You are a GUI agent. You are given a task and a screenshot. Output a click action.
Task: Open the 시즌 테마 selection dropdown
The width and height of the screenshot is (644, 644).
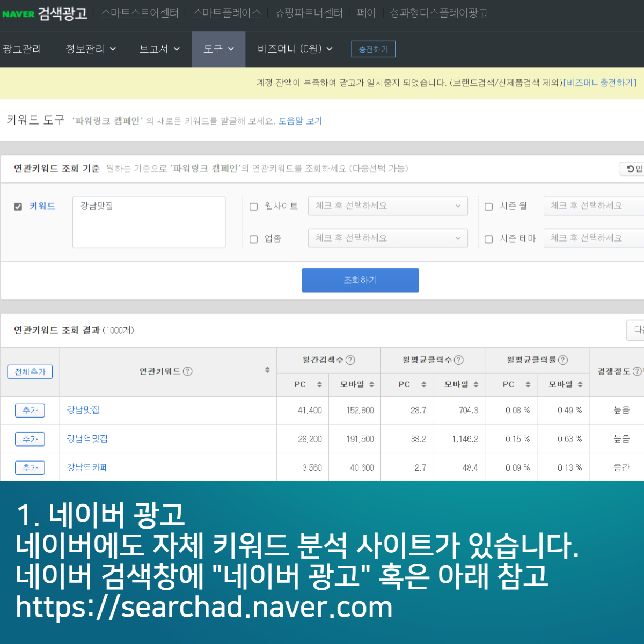pos(594,238)
